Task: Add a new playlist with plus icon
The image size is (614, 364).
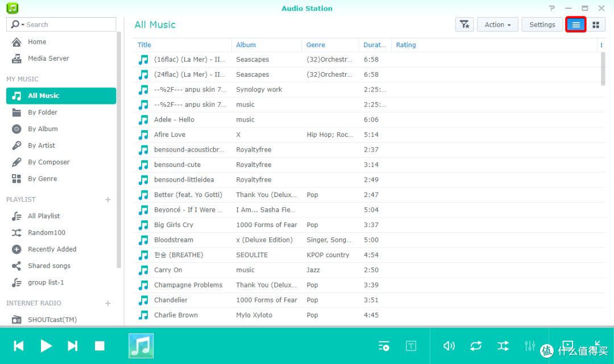Action: click(108, 199)
